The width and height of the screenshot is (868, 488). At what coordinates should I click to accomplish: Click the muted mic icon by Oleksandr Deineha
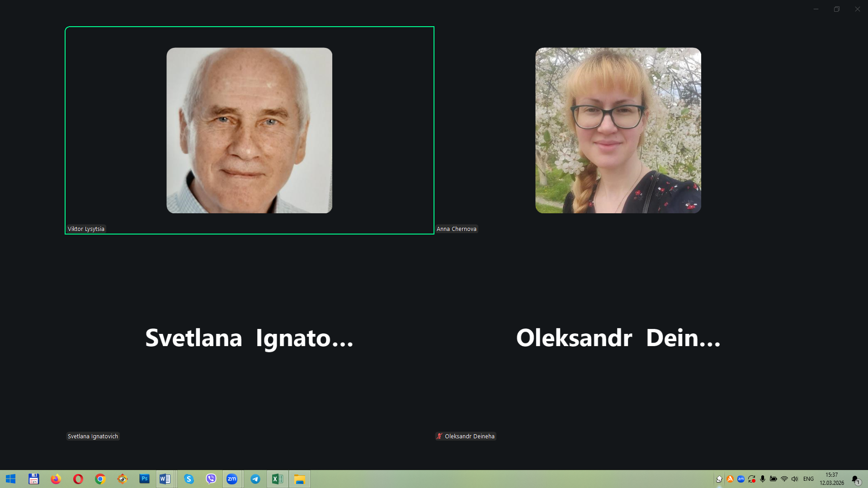pyautogui.click(x=439, y=436)
